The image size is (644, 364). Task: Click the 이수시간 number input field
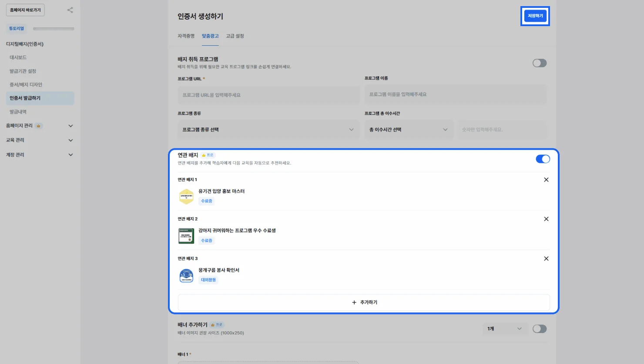pos(502,130)
